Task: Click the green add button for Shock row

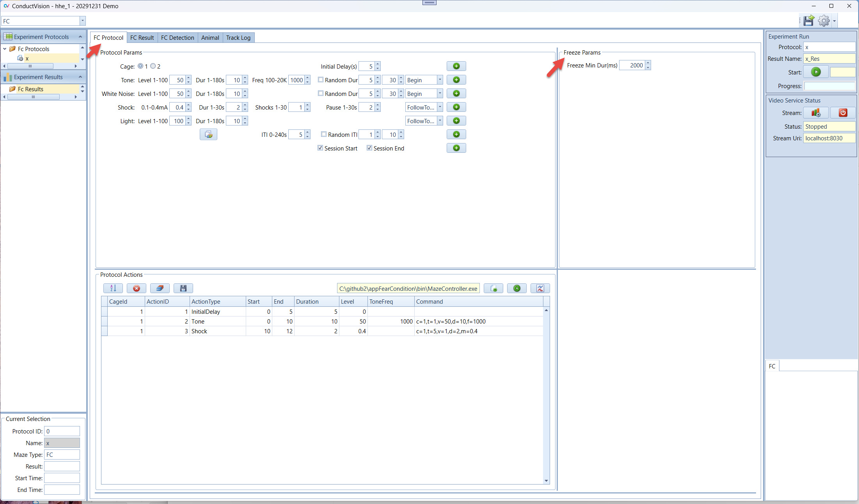Action: [456, 107]
